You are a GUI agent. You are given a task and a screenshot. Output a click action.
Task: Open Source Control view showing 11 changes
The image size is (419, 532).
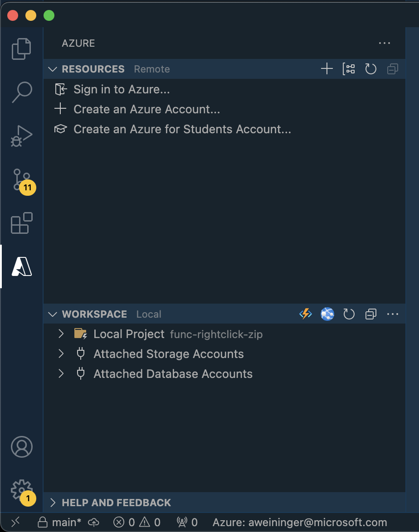click(x=21, y=180)
